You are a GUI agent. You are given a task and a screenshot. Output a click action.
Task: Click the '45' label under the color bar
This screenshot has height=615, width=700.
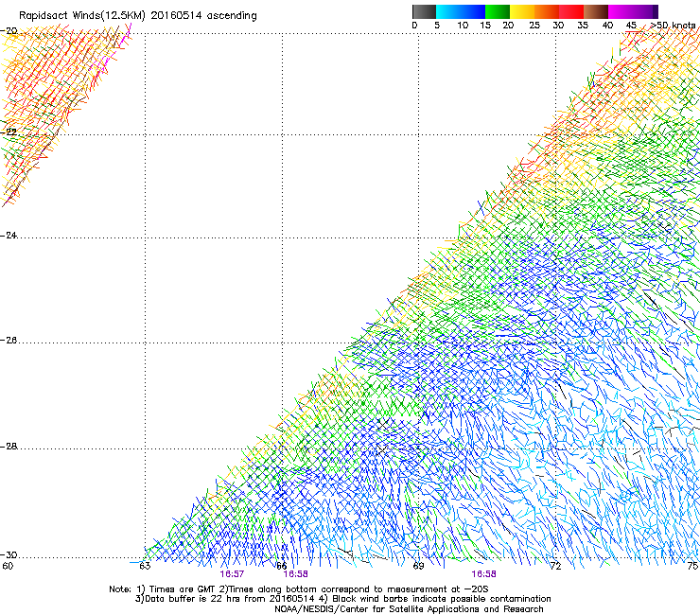(631, 26)
